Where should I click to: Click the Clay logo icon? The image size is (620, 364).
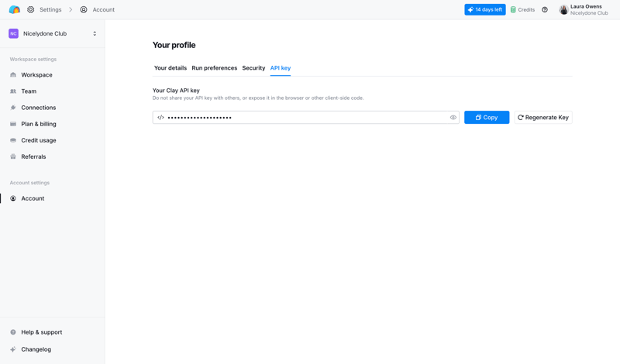(x=14, y=9)
